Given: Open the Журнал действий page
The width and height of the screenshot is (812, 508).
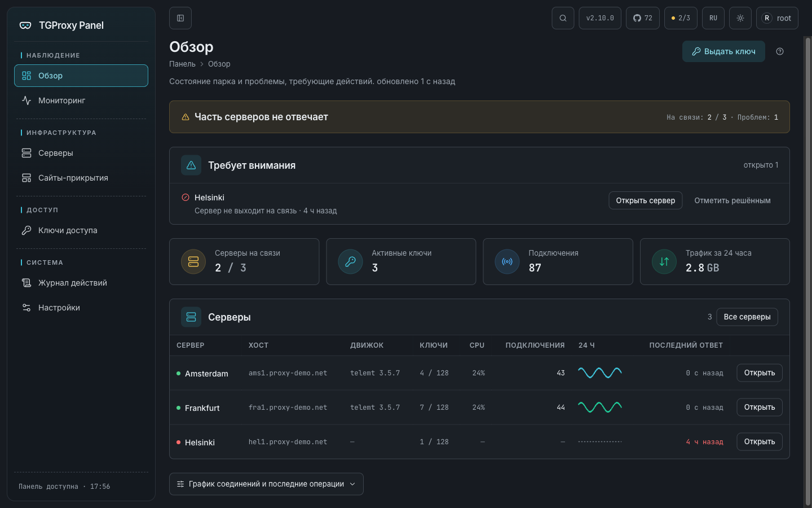Looking at the screenshot, I should tap(81, 283).
